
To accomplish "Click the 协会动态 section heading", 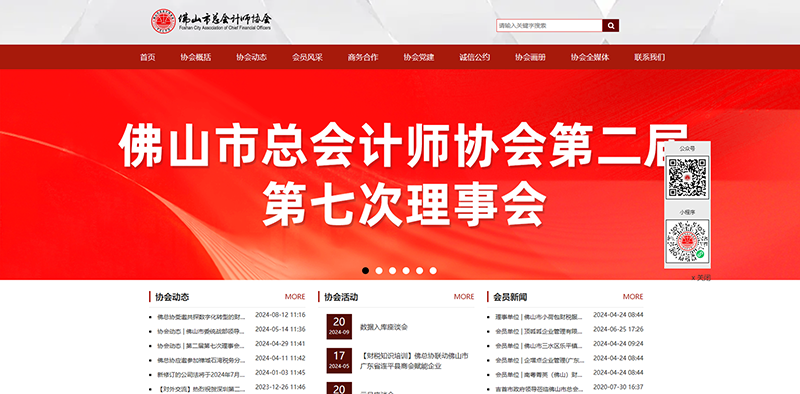I will pyautogui.click(x=172, y=297).
